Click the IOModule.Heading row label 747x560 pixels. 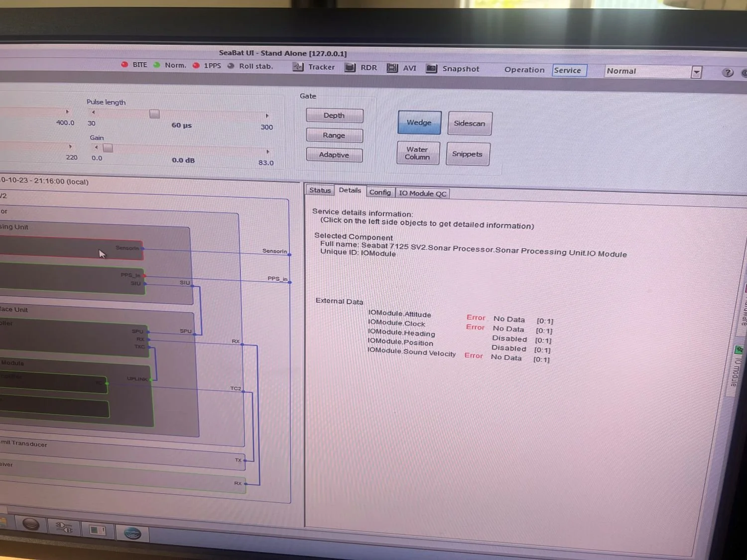pyautogui.click(x=401, y=333)
